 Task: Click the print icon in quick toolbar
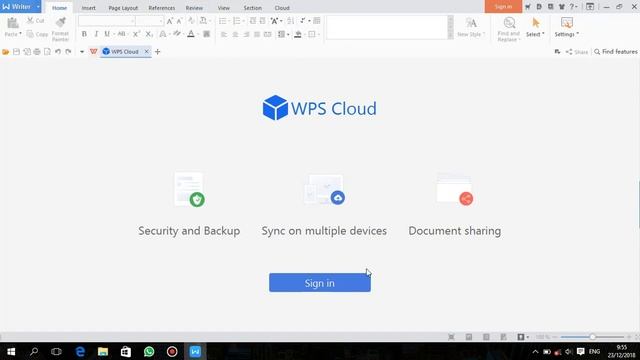click(37, 52)
